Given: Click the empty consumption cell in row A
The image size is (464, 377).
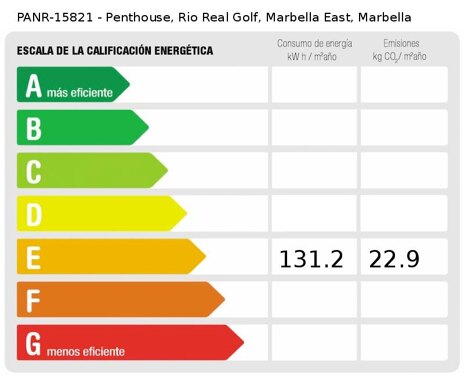Looking at the screenshot, I should [314, 84].
